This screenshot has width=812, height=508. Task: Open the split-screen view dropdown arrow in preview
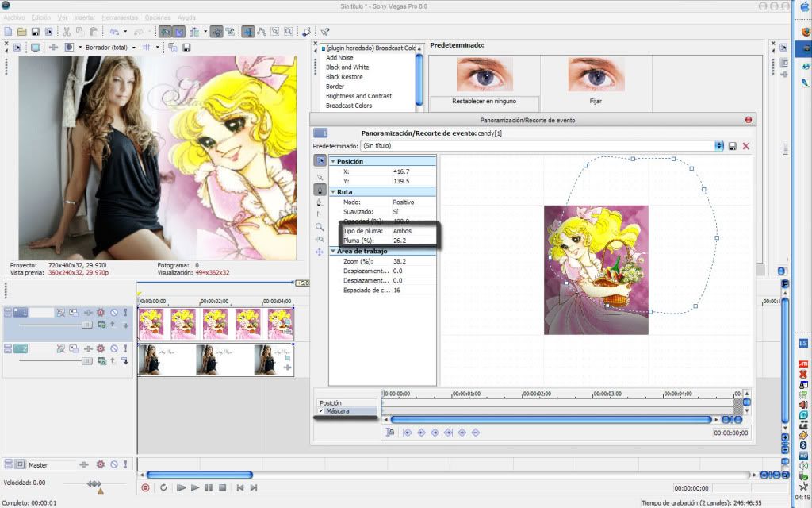[80, 47]
